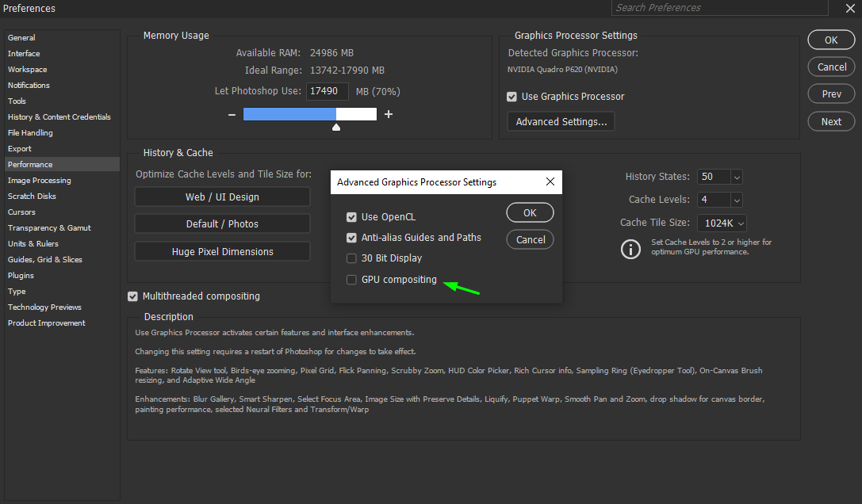Image resolution: width=862 pixels, height=504 pixels.
Task: Enable GPU compositing
Action: click(x=351, y=279)
